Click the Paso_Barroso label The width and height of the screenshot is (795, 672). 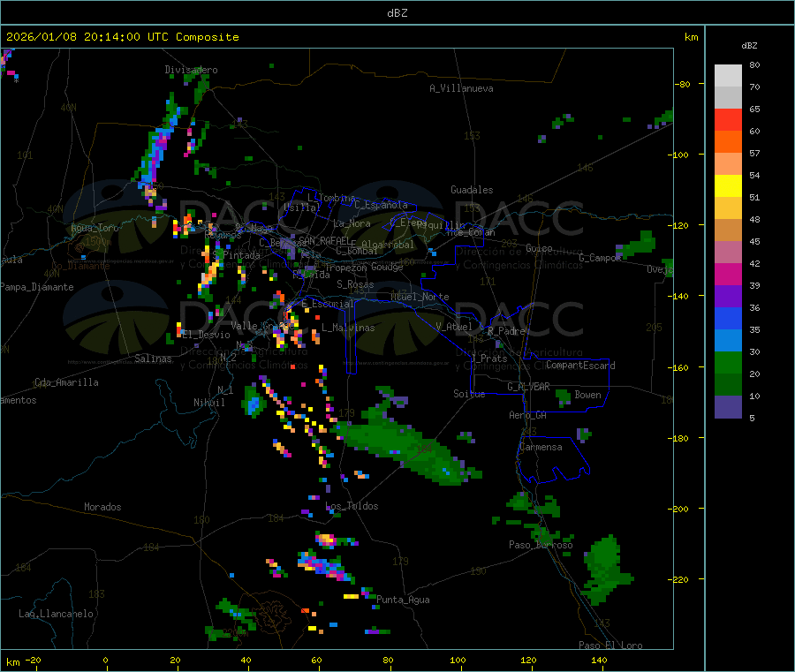(541, 545)
